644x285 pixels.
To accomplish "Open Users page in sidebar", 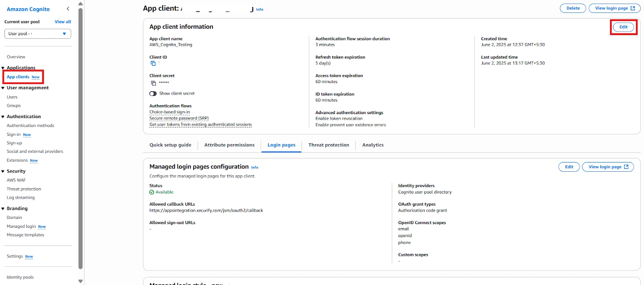I will tap(12, 97).
